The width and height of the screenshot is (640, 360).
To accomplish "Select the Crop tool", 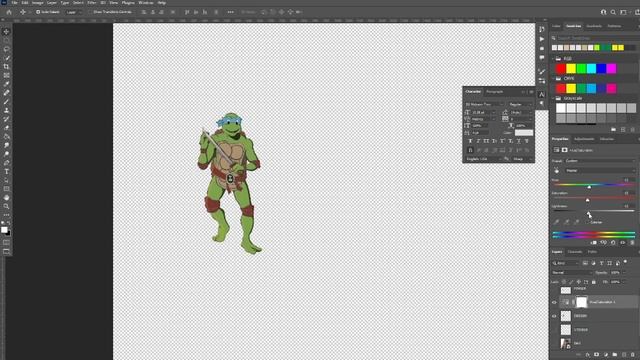I will tap(6, 67).
